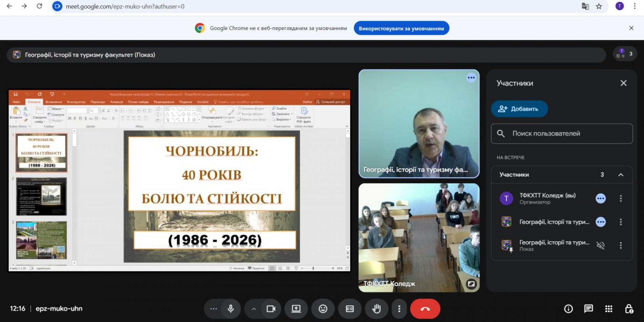Open the font size dropdown in PowerPoint
644x322 pixels.
(99, 111)
